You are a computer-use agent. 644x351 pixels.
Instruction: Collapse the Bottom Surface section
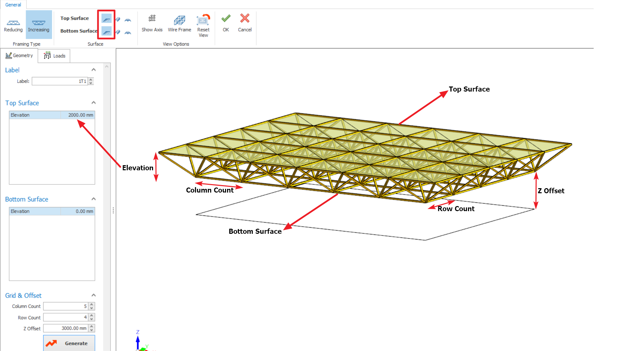tap(94, 199)
